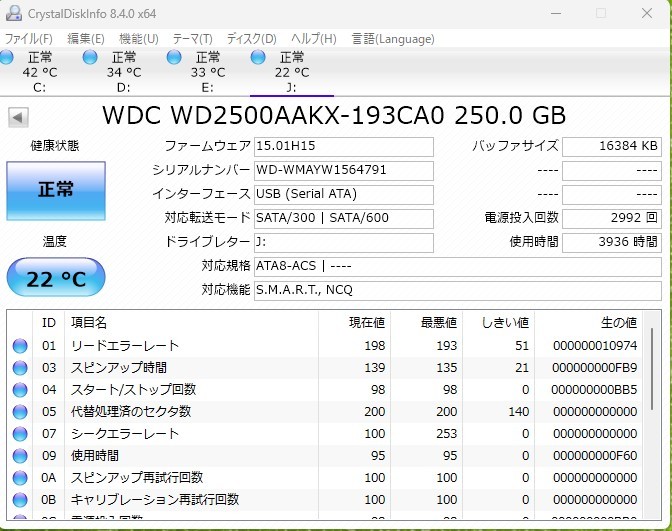This screenshot has width=672, height=531.
Task: Open the 機能(U) menu
Action: [138, 39]
